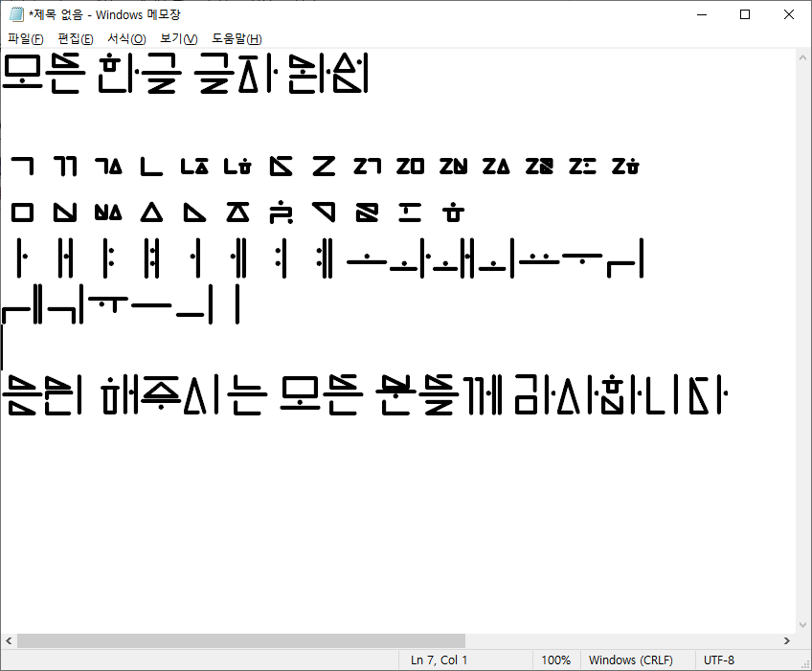The height and width of the screenshot is (671, 812).
Task: Place cursor in the first line of text
Action: (x=192, y=75)
